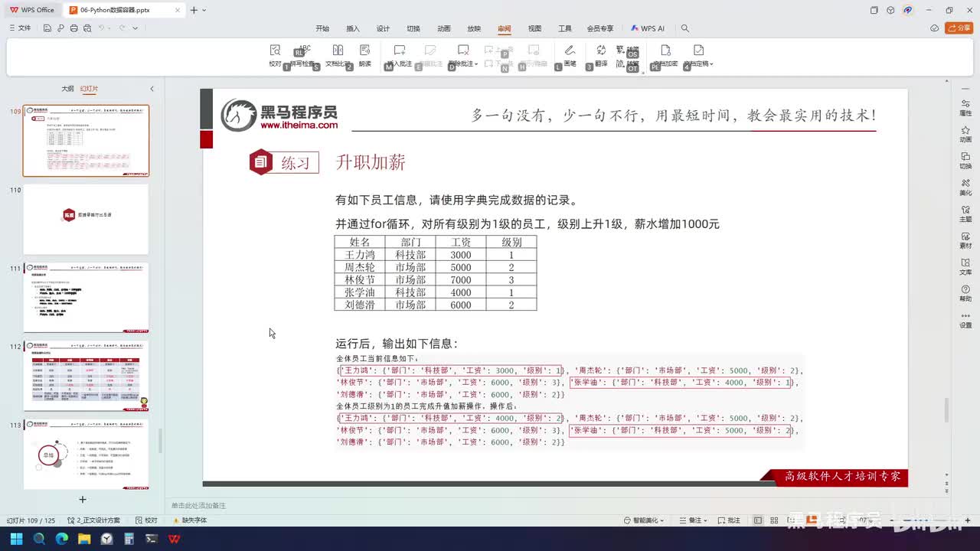The image size is (980, 551).
Task: Run 拼写检查 spell check
Action: tap(303, 55)
